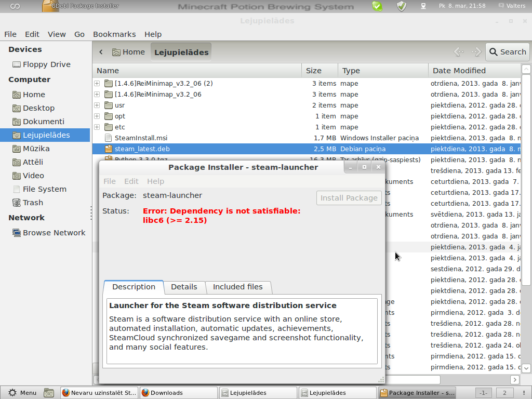Sort by the Name column header
The height and width of the screenshot is (399, 532).
pyautogui.click(x=197, y=71)
